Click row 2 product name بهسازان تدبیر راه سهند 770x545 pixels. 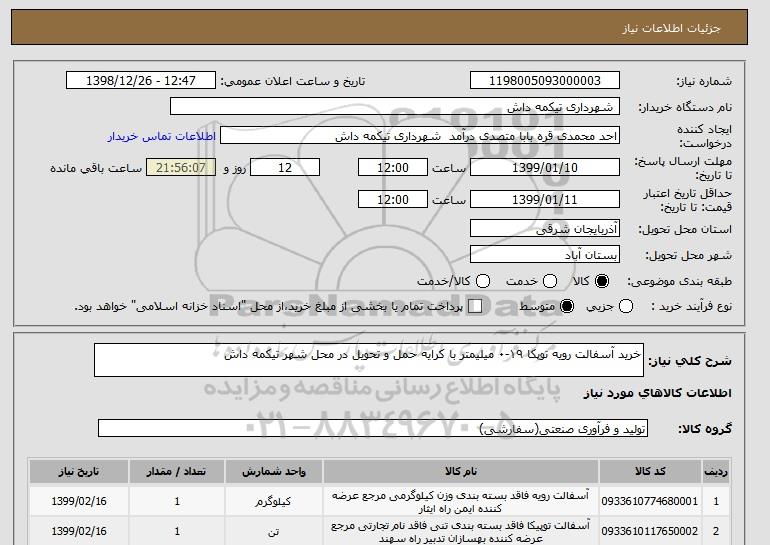(461, 532)
